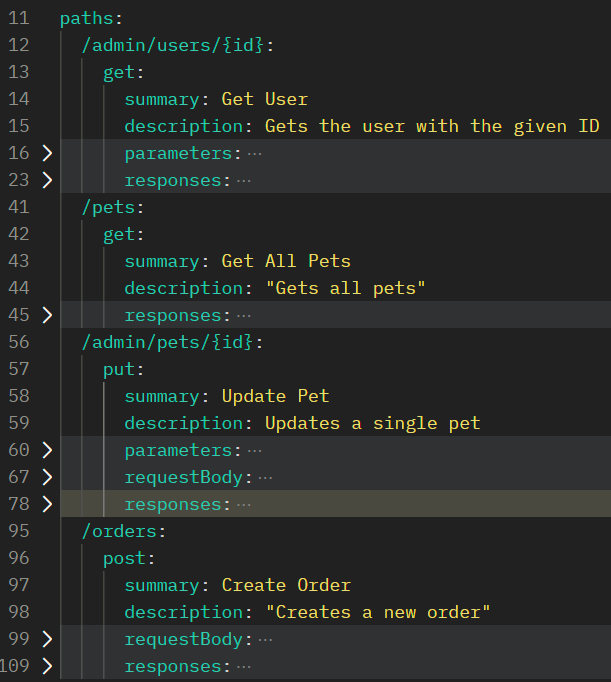Screen dimensions: 611x682
Task: Click the "Creates a new order" description string
Action: click(x=381, y=612)
